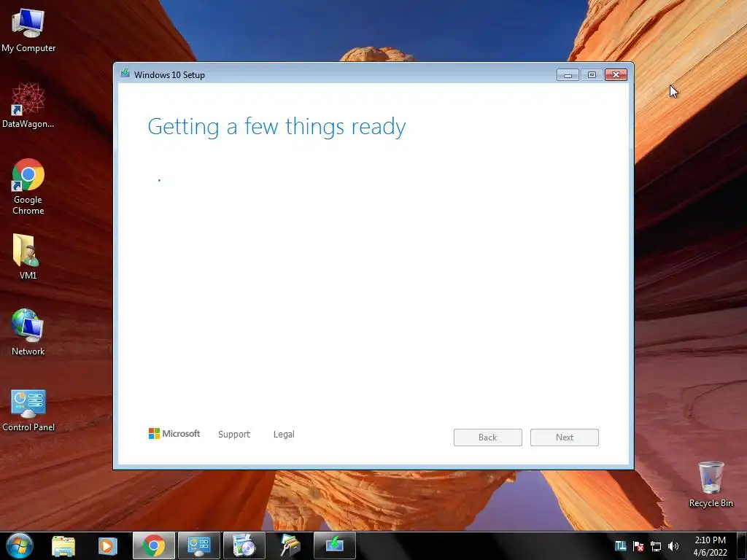This screenshot has width=747, height=560.
Task: Open the Windows Start menu orb
Action: click(20, 545)
